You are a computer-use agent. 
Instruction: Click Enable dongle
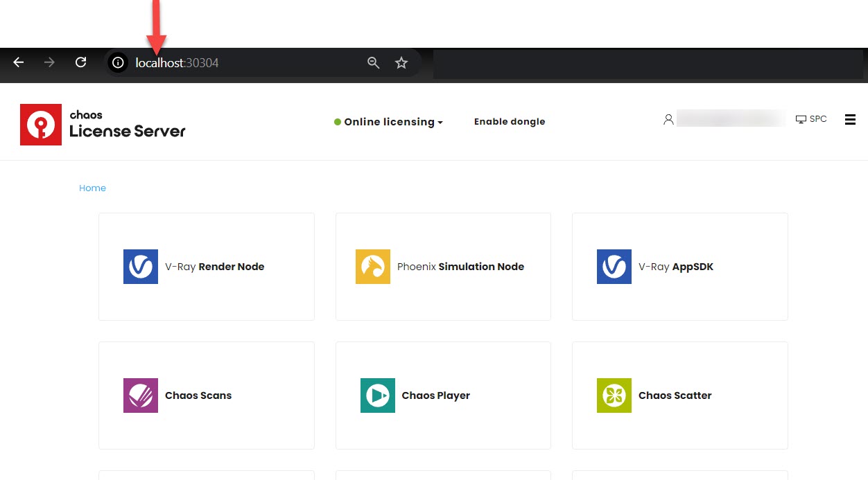pyautogui.click(x=510, y=122)
